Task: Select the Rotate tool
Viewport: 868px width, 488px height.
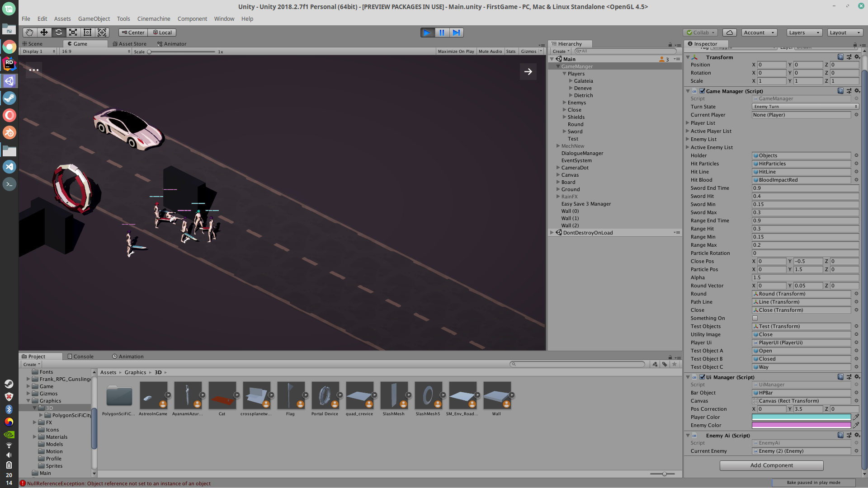Action: tap(58, 33)
